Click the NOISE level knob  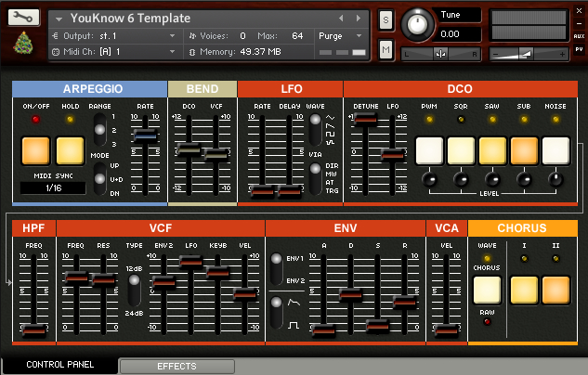(x=555, y=179)
